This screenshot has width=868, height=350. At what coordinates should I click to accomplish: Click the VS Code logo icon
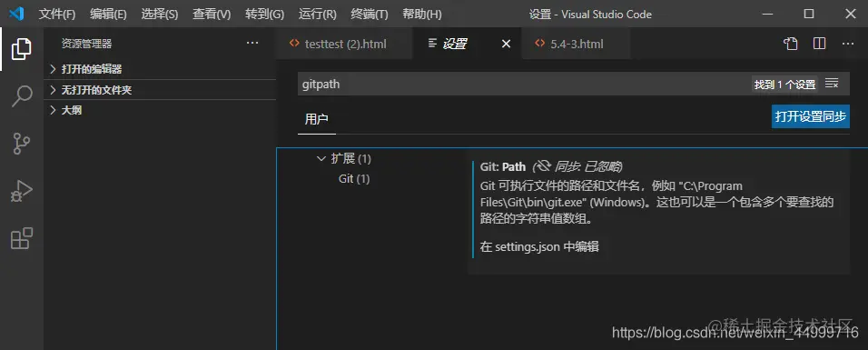[x=16, y=14]
